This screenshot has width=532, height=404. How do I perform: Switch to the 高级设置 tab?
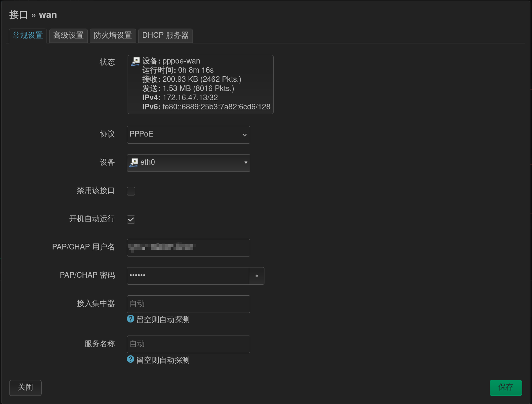(x=68, y=35)
